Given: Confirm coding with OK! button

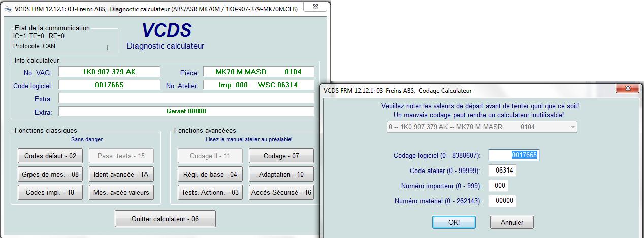Looking at the screenshot, I should pyautogui.click(x=454, y=222).
